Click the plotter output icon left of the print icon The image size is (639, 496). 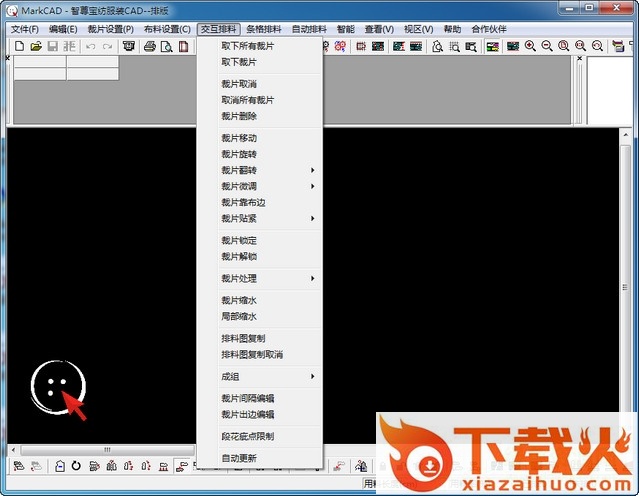tap(129, 46)
